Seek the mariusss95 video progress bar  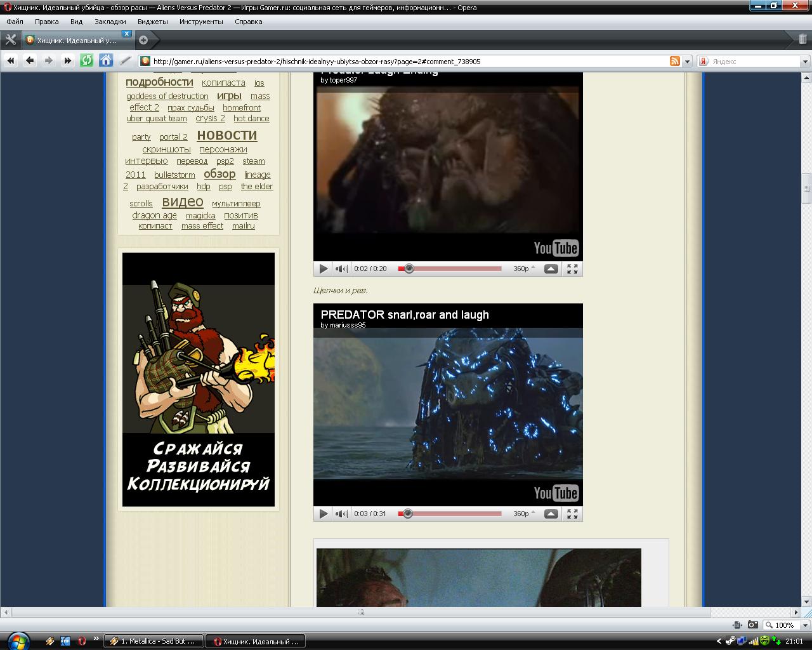pyautogui.click(x=450, y=514)
